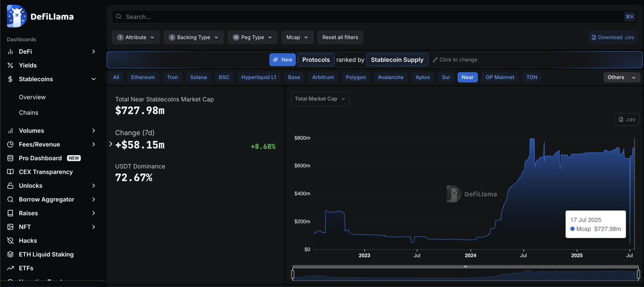Open the Peg Type filter dropdown
The image size is (644, 287).
(252, 38)
